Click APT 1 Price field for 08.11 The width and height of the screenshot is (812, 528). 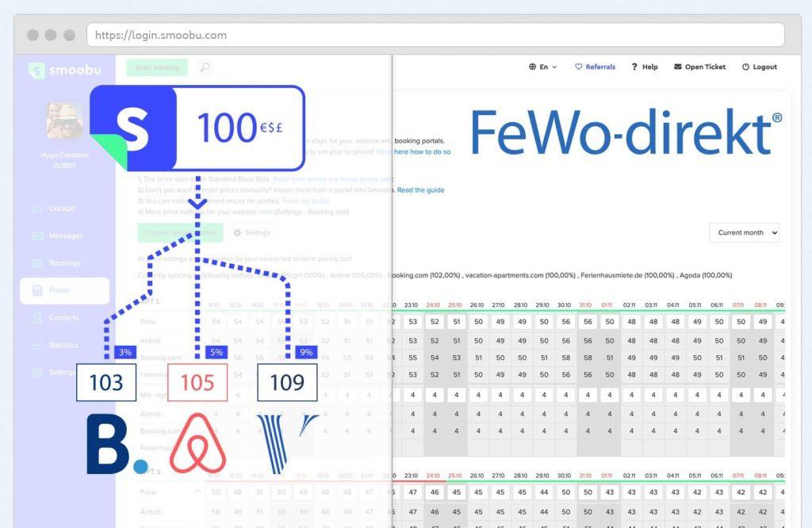tap(763, 321)
